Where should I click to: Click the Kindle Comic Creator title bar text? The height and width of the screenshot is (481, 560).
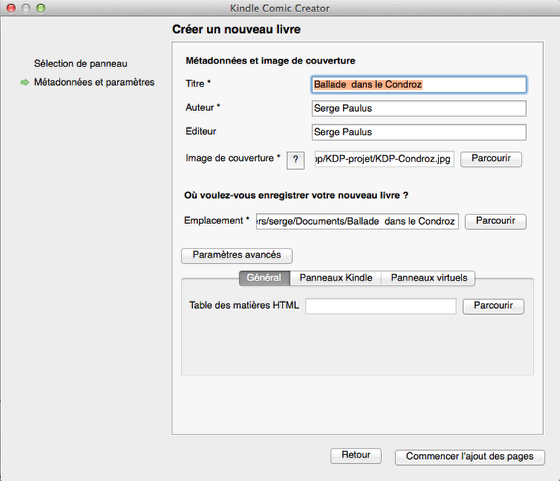(x=280, y=8)
